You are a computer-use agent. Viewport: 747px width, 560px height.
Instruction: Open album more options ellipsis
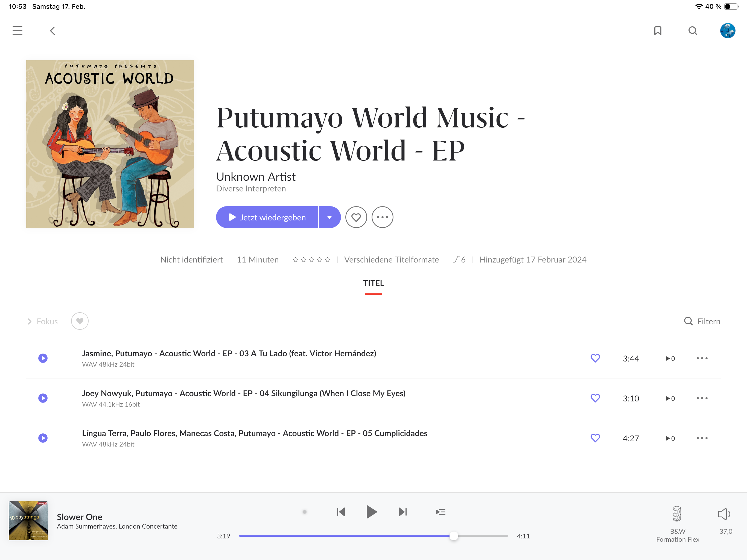(382, 217)
